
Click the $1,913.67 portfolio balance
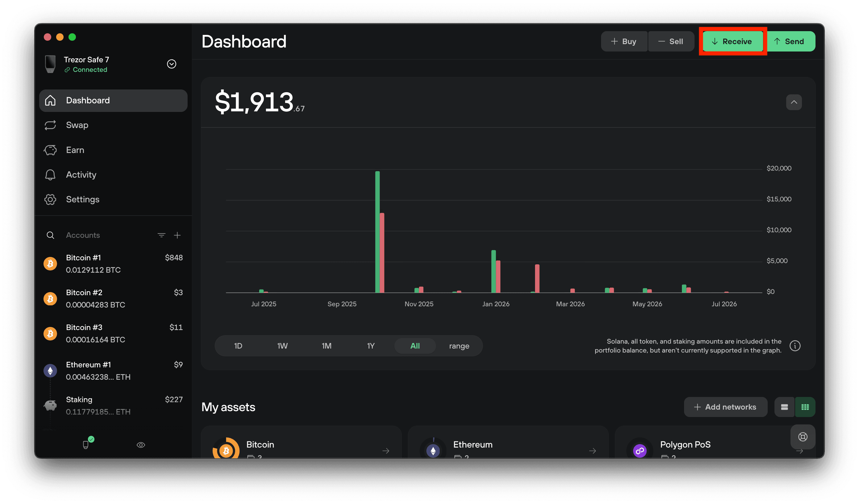click(x=260, y=102)
